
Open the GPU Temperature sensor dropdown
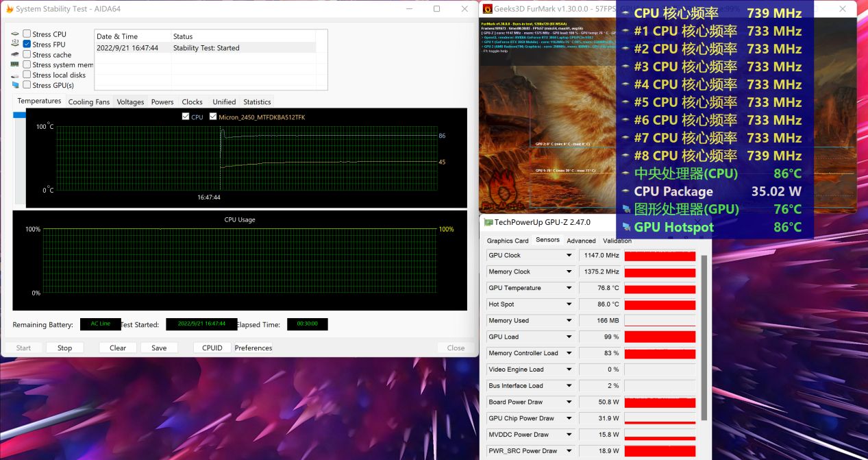569,288
